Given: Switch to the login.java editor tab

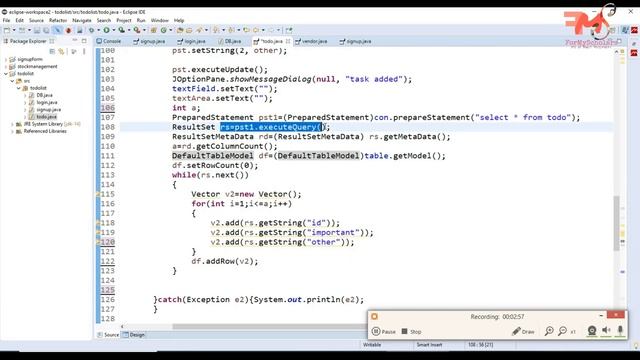Looking at the screenshot, I should point(192,41).
